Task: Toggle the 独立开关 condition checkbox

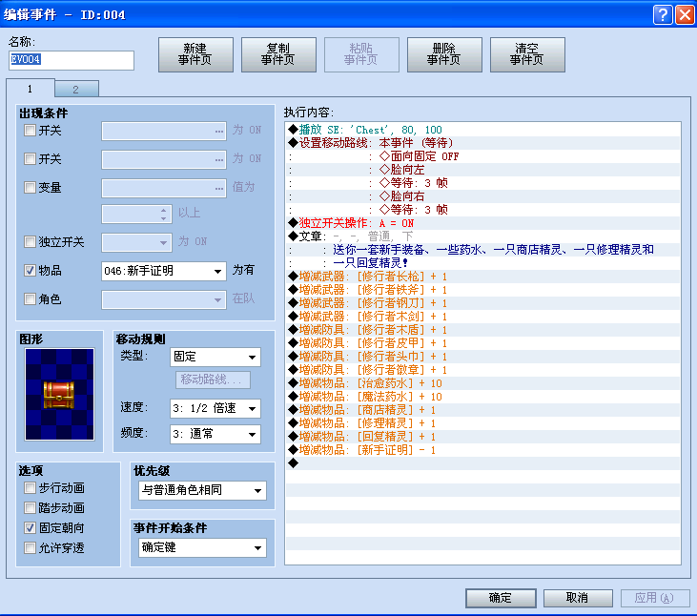Action: (30, 242)
